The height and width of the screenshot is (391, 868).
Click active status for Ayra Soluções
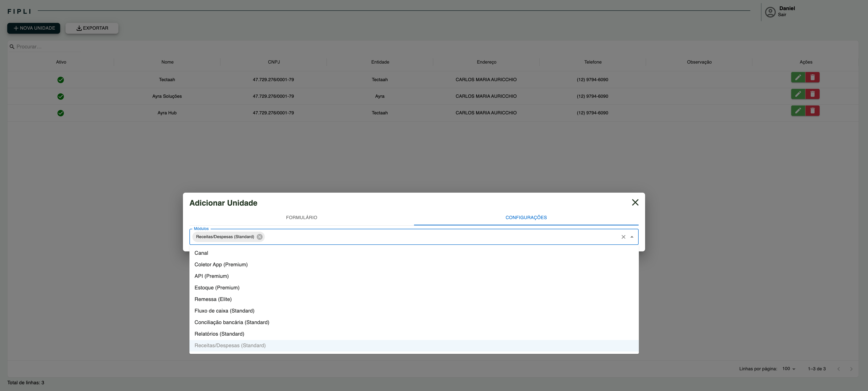pos(61,97)
